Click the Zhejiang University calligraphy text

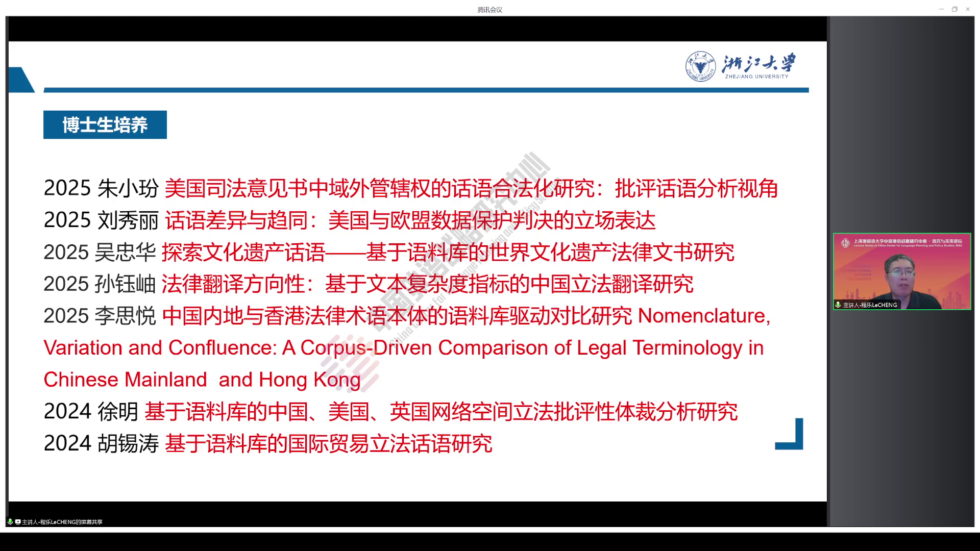click(x=758, y=64)
